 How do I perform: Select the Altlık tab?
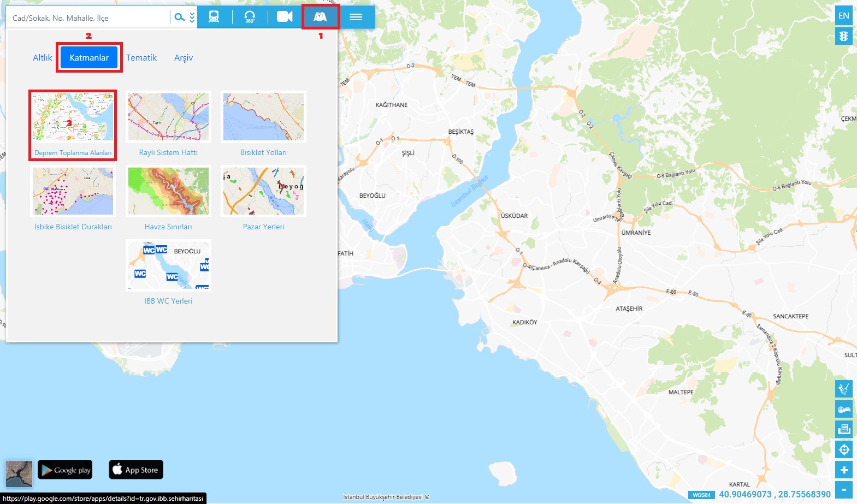click(43, 58)
